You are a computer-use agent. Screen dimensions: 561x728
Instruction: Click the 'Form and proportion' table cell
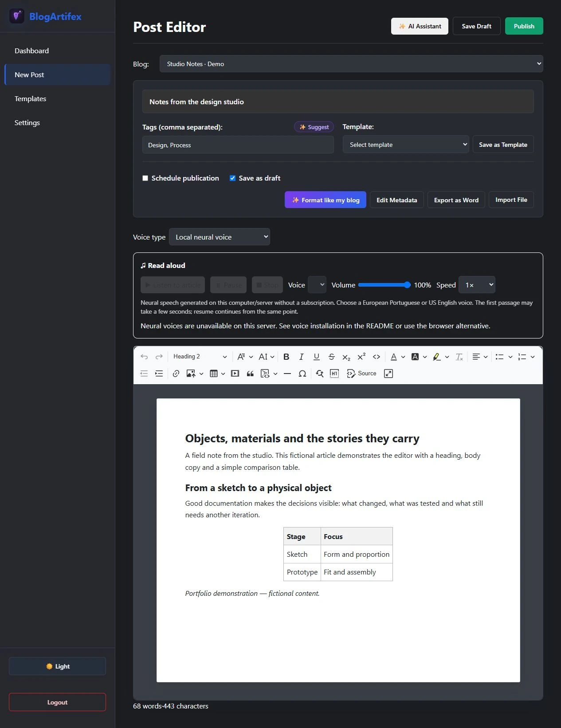click(x=357, y=554)
